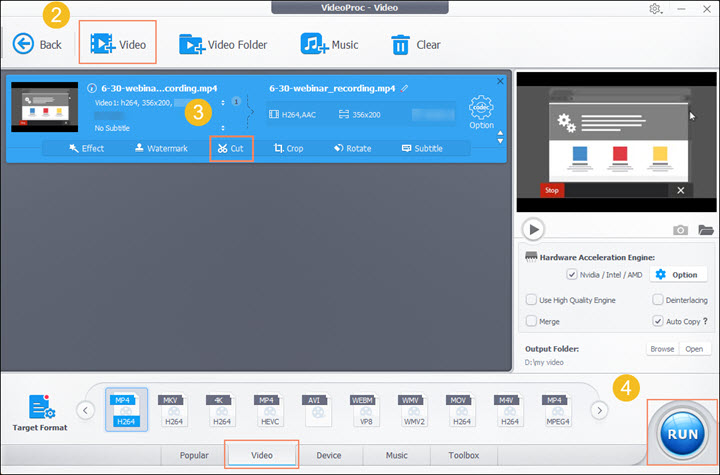Select M4V H264 format

pos(509,410)
